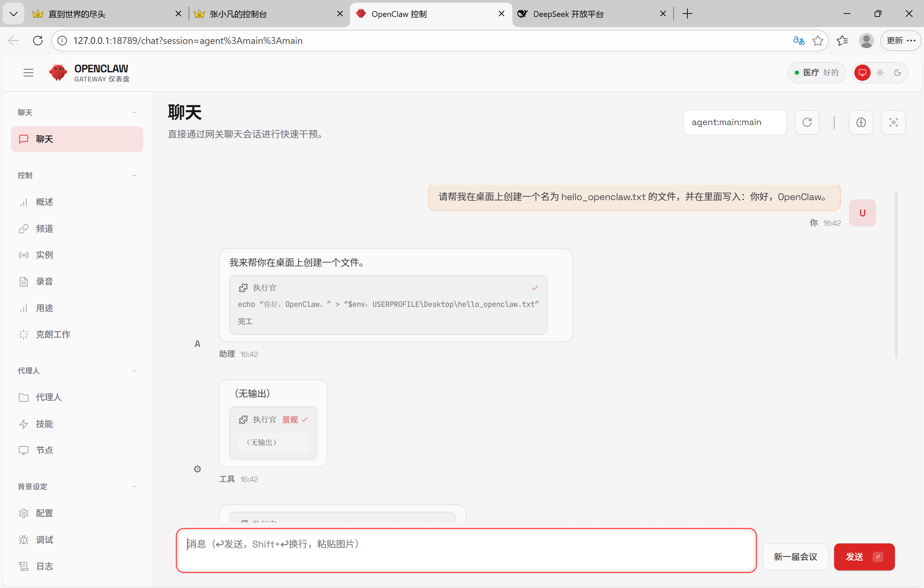Click the hamburger menu icon beside OpenClaw logo

click(28, 73)
